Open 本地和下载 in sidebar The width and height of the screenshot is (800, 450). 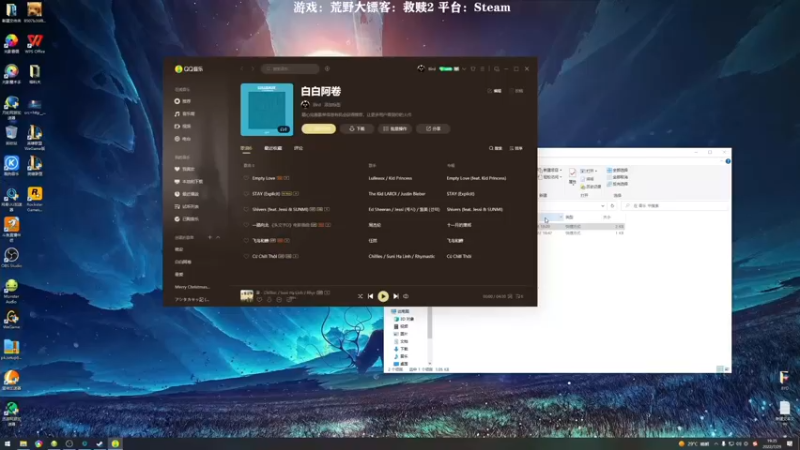(189, 182)
